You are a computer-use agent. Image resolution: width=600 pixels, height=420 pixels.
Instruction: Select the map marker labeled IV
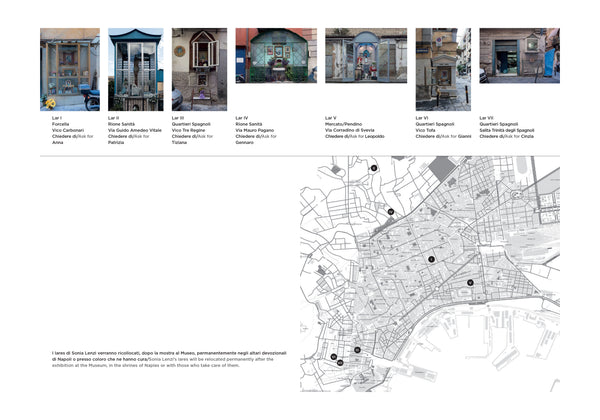click(391, 212)
